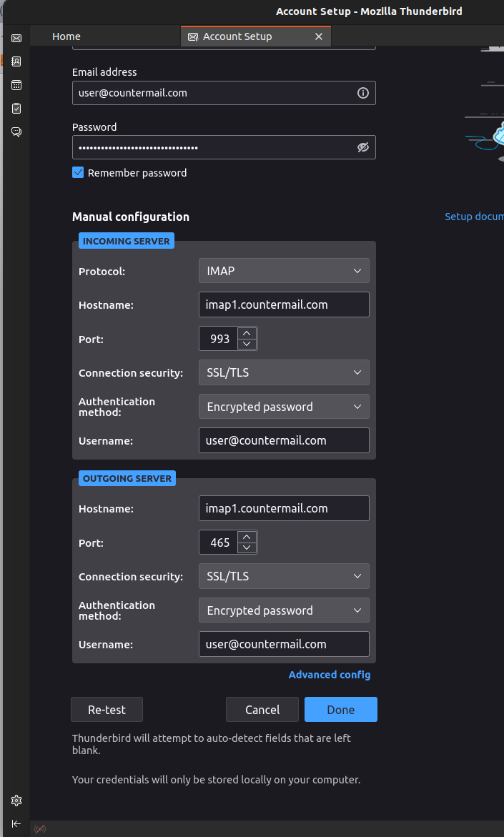Open the Address Book sidebar icon
The image size is (504, 837).
(16, 61)
